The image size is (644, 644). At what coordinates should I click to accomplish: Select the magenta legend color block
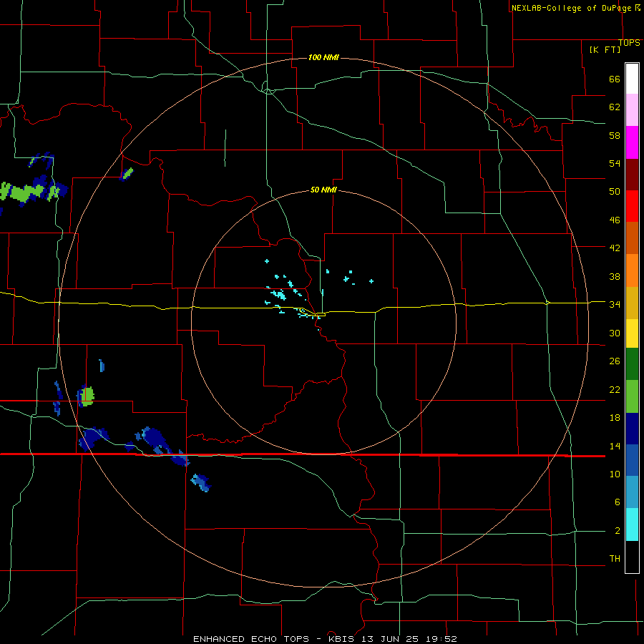click(x=632, y=142)
